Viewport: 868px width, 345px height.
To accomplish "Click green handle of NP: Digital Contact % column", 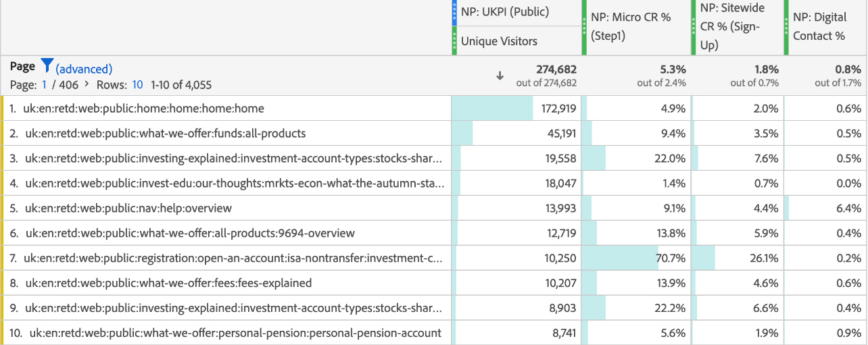I will (786, 27).
